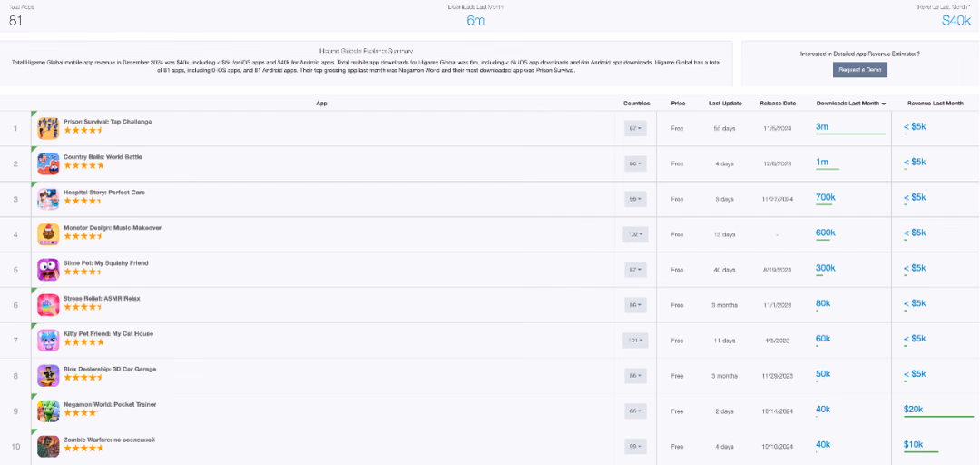Sort by Downloads Last Month column header
Viewport: 980px width, 465px height.
pyautogui.click(x=851, y=104)
